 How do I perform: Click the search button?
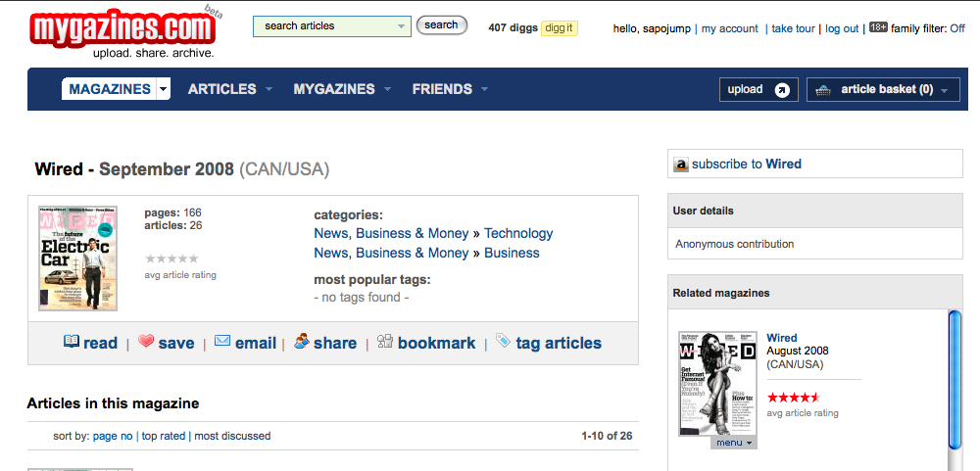click(x=441, y=25)
